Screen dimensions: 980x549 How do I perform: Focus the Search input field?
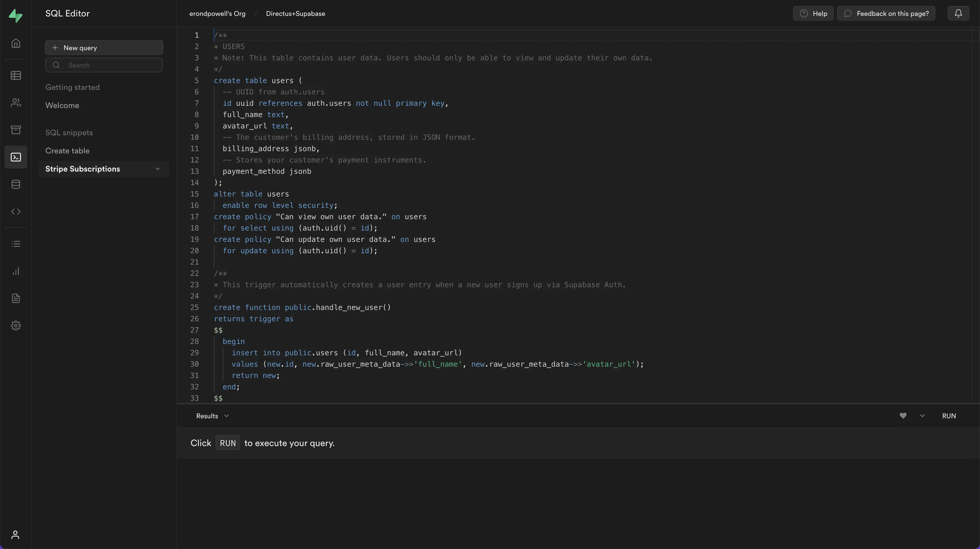pyautogui.click(x=104, y=65)
